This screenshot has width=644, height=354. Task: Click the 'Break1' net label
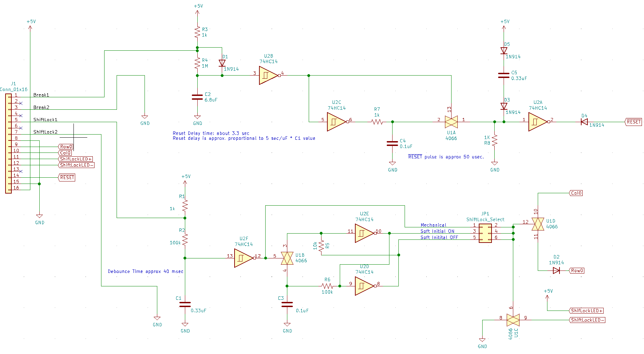[x=41, y=95]
